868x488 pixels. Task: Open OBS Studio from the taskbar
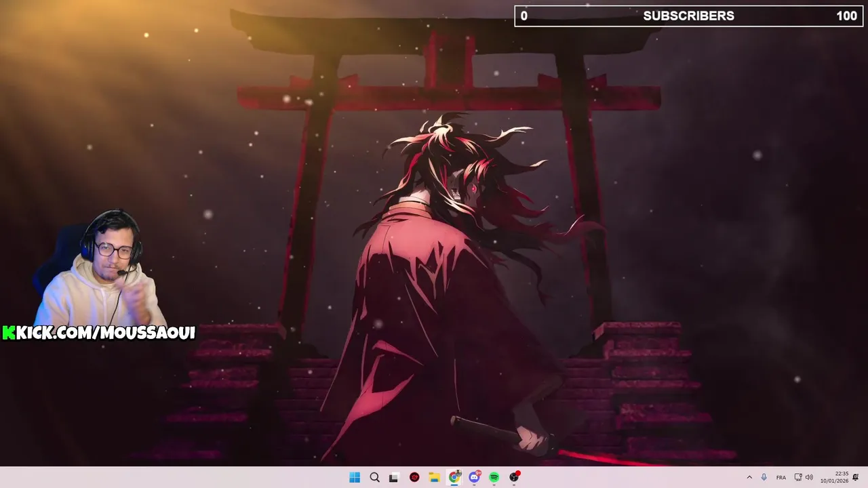point(514,477)
